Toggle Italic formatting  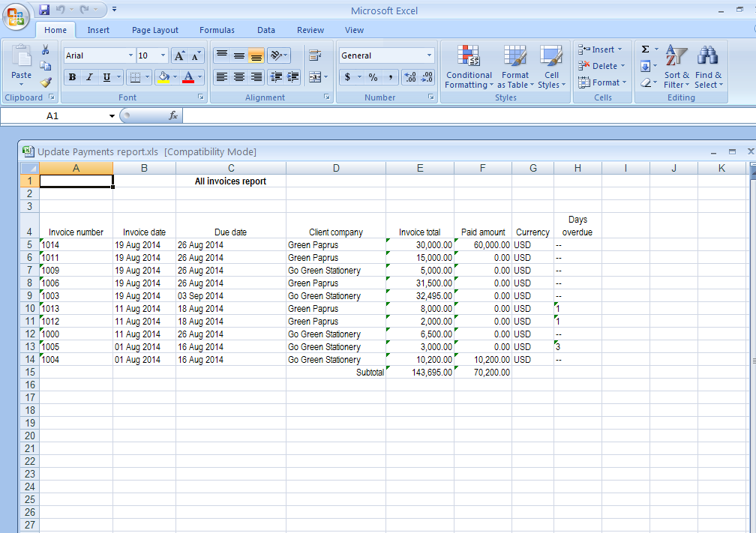click(x=89, y=77)
